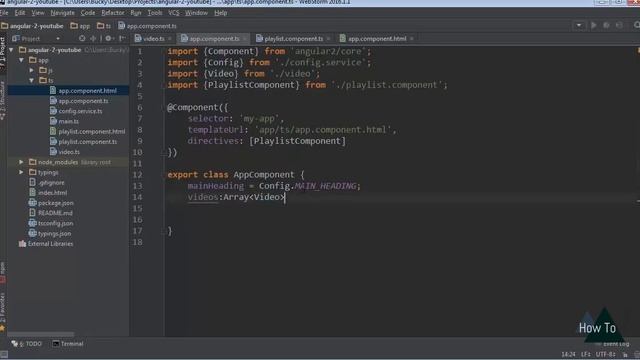The height and width of the screenshot is (360, 640).
Task: Open the Help menu
Action: (220, 13)
